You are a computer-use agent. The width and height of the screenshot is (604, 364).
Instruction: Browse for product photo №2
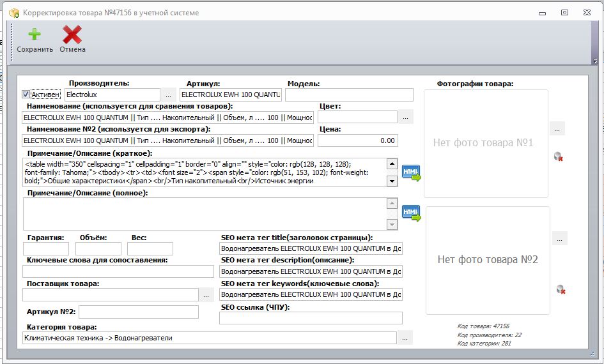pyautogui.click(x=560, y=239)
